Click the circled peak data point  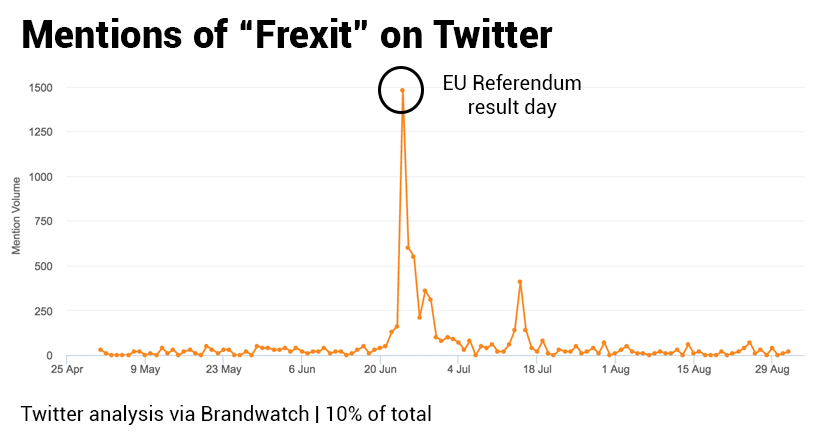click(402, 90)
